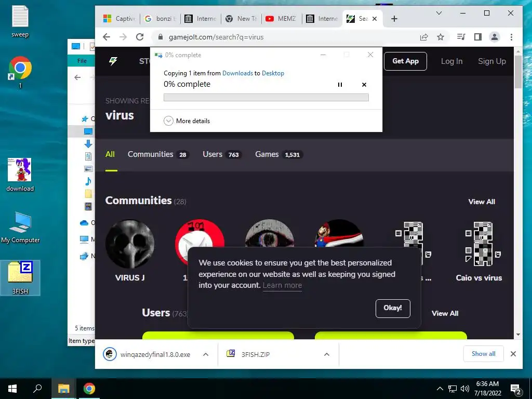Viewport: 532px width, 399px height.
Task: Switch to the Captive tab
Action: click(119, 19)
